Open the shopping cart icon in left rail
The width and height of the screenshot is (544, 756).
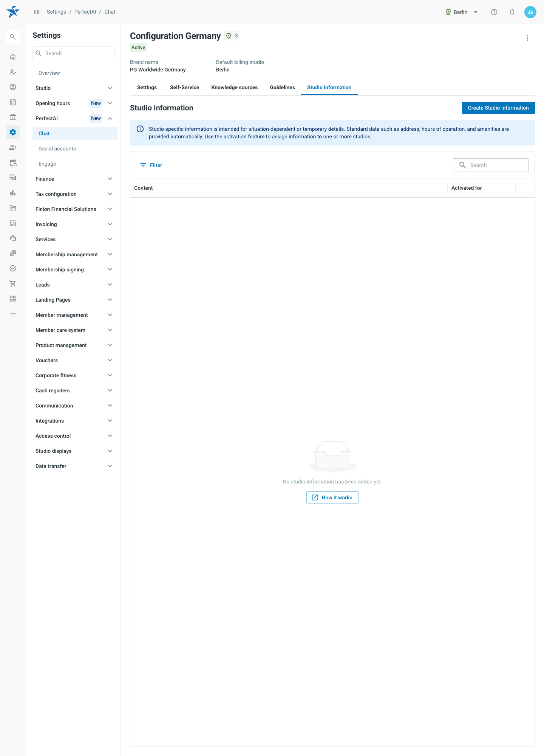pyautogui.click(x=13, y=283)
